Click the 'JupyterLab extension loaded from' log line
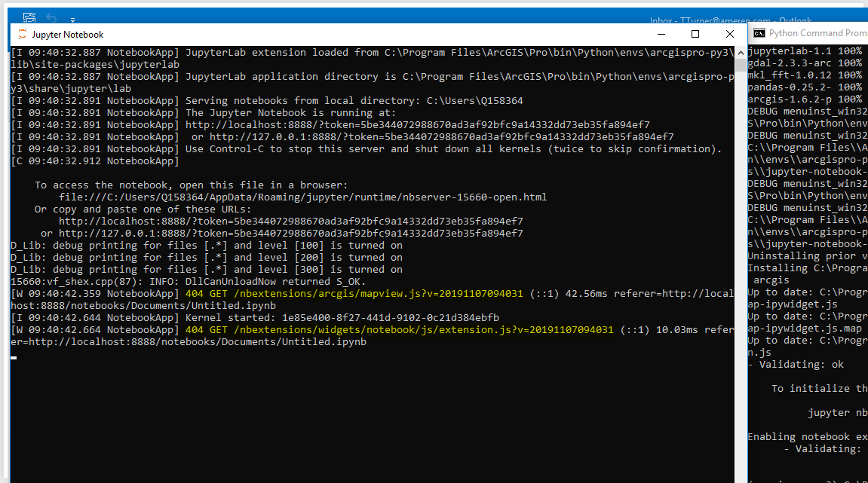This screenshot has width=868, height=483. click(x=372, y=59)
